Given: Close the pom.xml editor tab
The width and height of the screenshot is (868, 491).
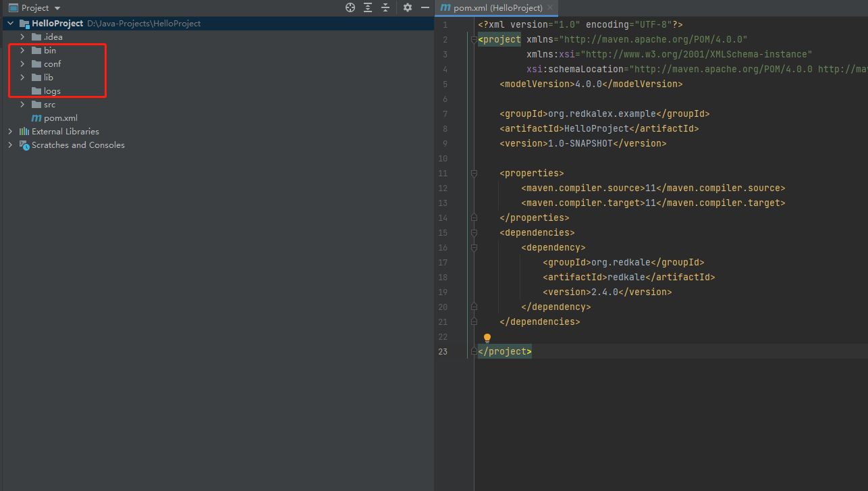Looking at the screenshot, I should click(x=550, y=8).
